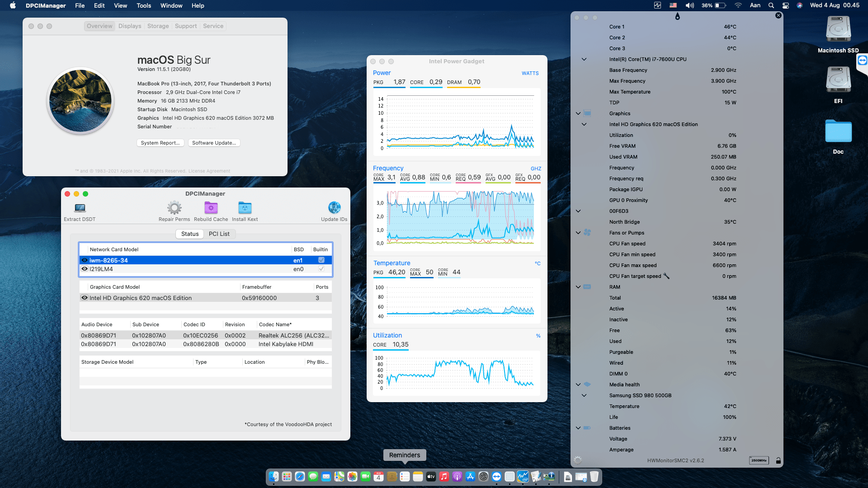Select the Intel Kabylake HDMI row
868x488 pixels.
click(206, 344)
